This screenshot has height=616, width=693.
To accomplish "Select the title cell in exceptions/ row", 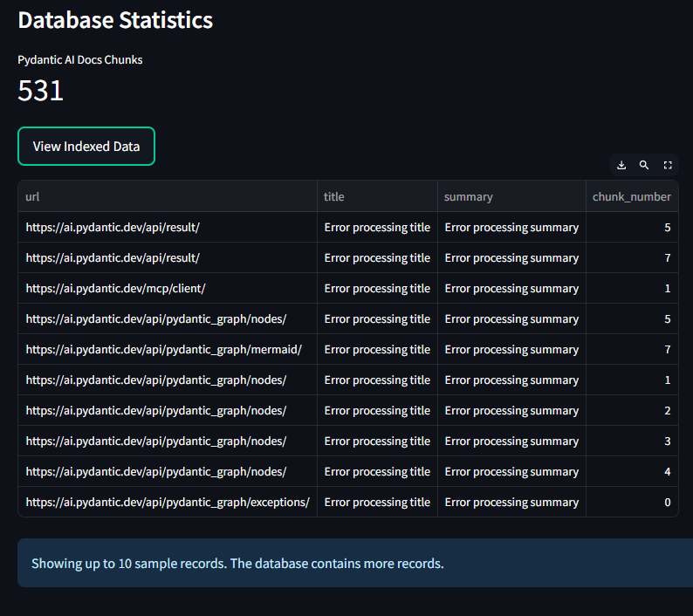I will [377, 502].
